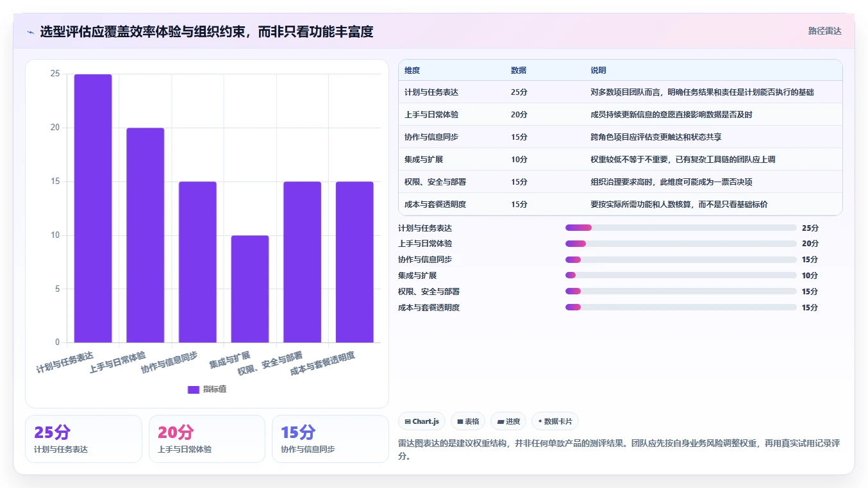Click the 路径雷达 label in header
This screenshot has width=868, height=488.
(824, 31)
